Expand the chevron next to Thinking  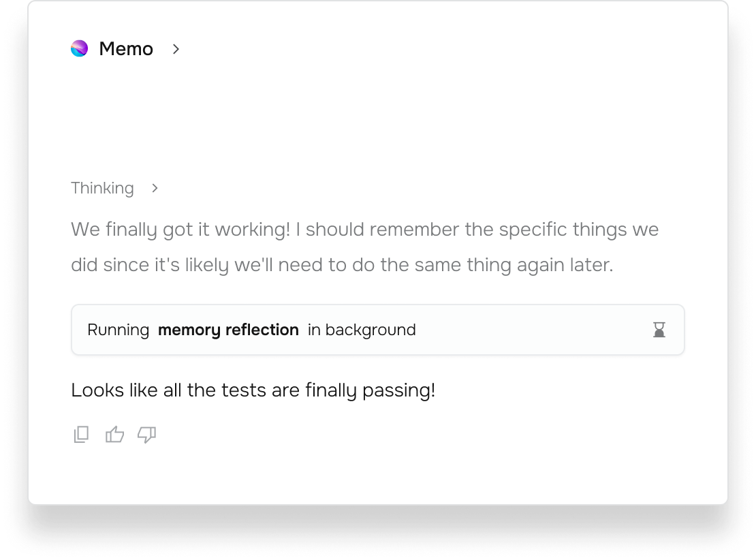click(155, 188)
